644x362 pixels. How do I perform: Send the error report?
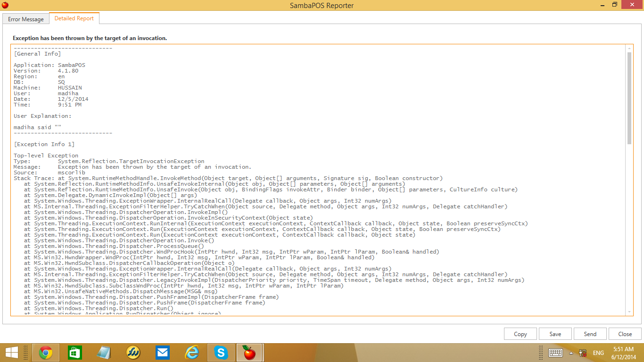(x=590, y=334)
